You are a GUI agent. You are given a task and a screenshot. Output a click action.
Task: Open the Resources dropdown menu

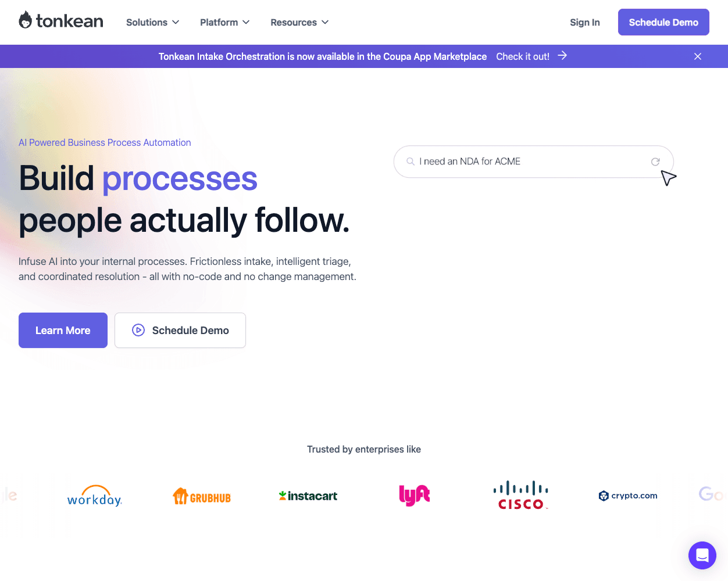coord(299,22)
